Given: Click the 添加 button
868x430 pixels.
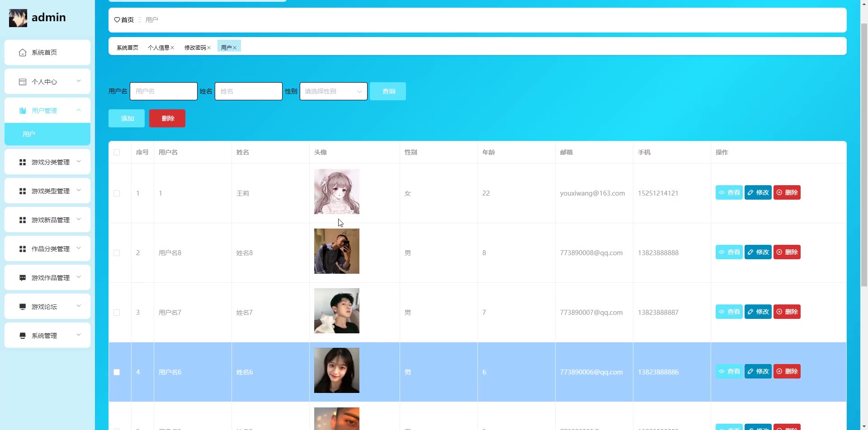Looking at the screenshot, I should tap(127, 118).
